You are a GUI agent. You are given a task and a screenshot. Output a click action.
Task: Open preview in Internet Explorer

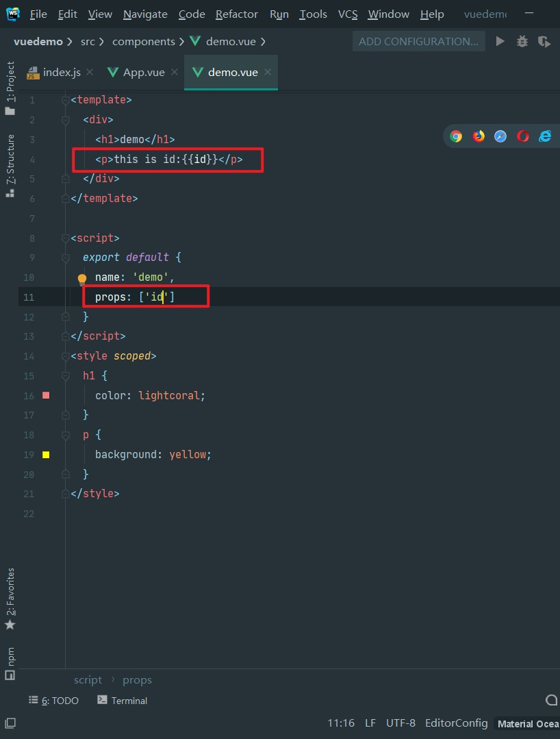545,137
